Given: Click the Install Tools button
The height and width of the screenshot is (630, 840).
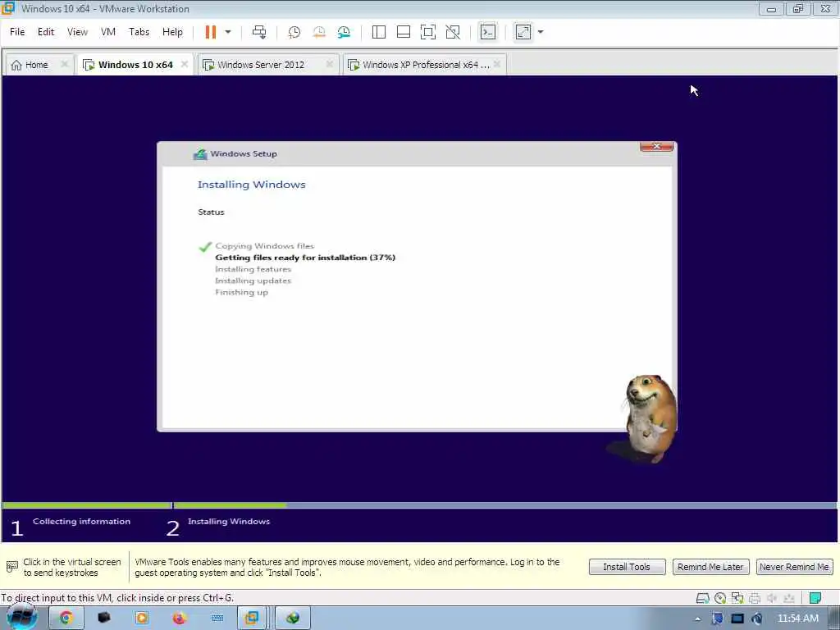Looking at the screenshot, I should (627, 567).
